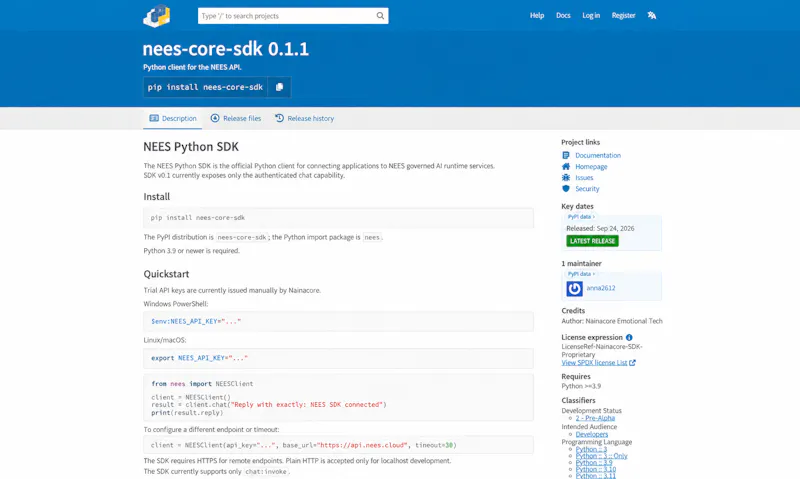Click the chat:invoke inline code
The height and width of the screenshot is (479, 800).
point(266,472)
